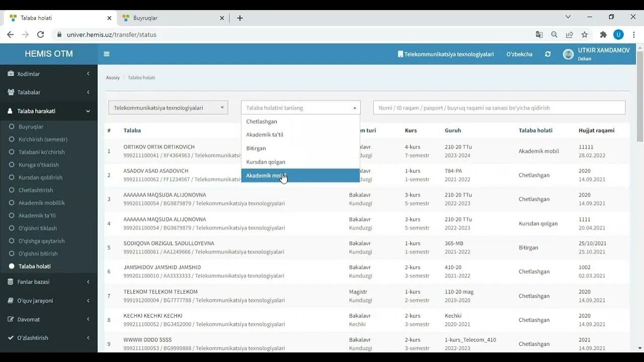Click the O'zlashtirish checkmark icon in sidebar
644x362 pixels.
11,338
